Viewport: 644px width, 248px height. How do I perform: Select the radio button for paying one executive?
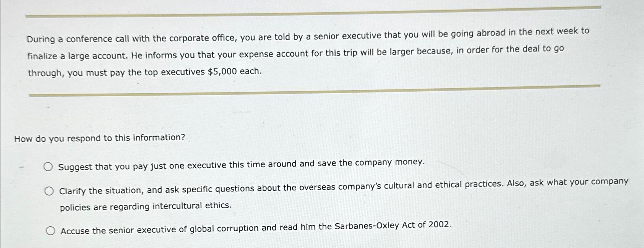tap(49, 166)
